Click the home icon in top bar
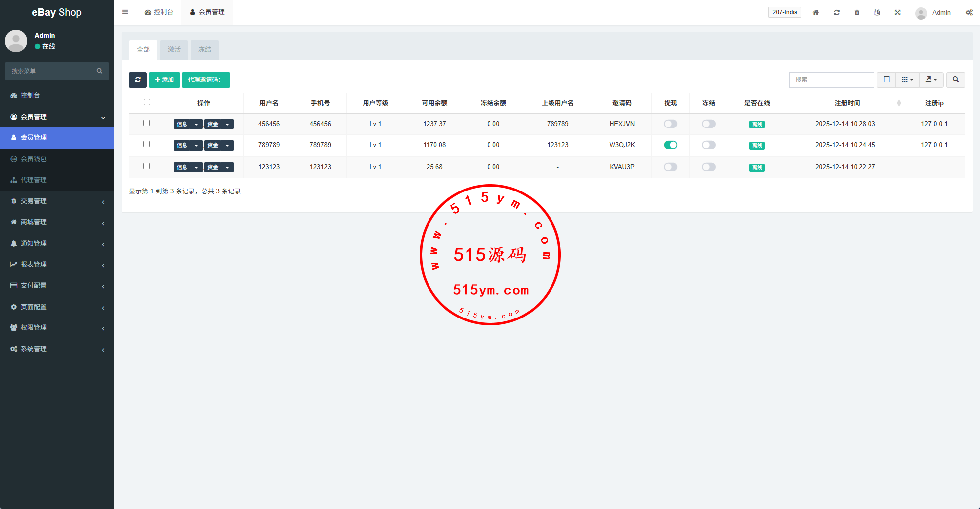 pyautogui.click(x=816, y=12)
